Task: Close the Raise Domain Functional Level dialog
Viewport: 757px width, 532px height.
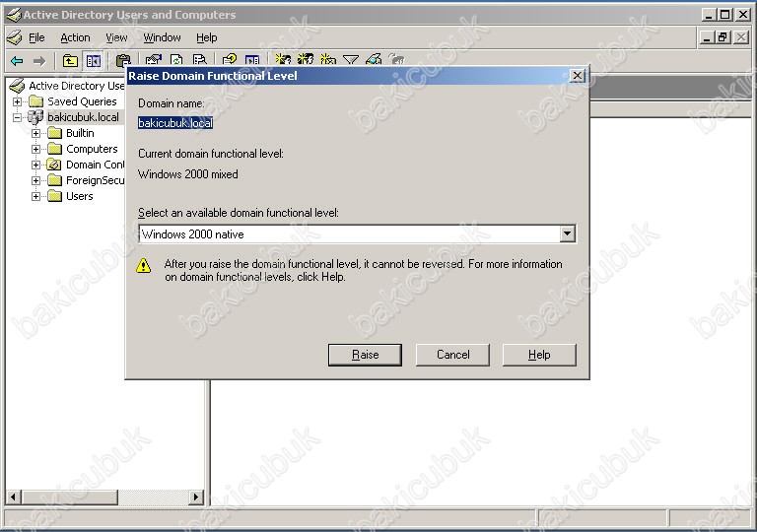Action: pos(577,76)
